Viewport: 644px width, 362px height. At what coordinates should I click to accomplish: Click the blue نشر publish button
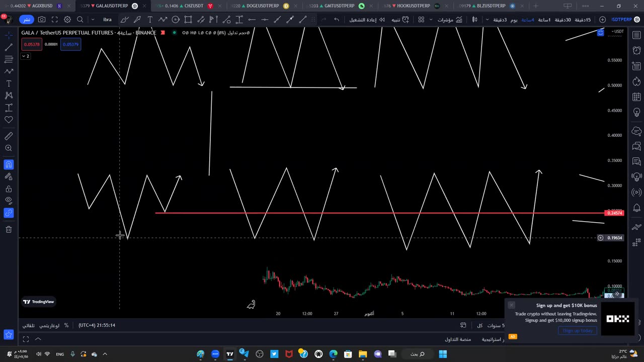(x=27, y=20)
